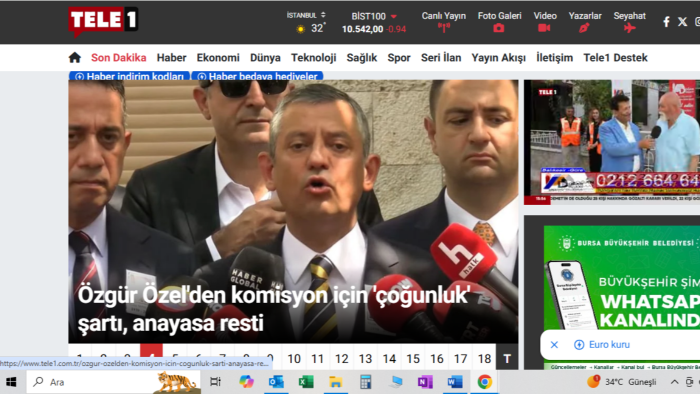Image resolution: width=700 pixels, height=394 pixels.
Task: Open the Windows Start menu
Action: click(x=11, y=382)
